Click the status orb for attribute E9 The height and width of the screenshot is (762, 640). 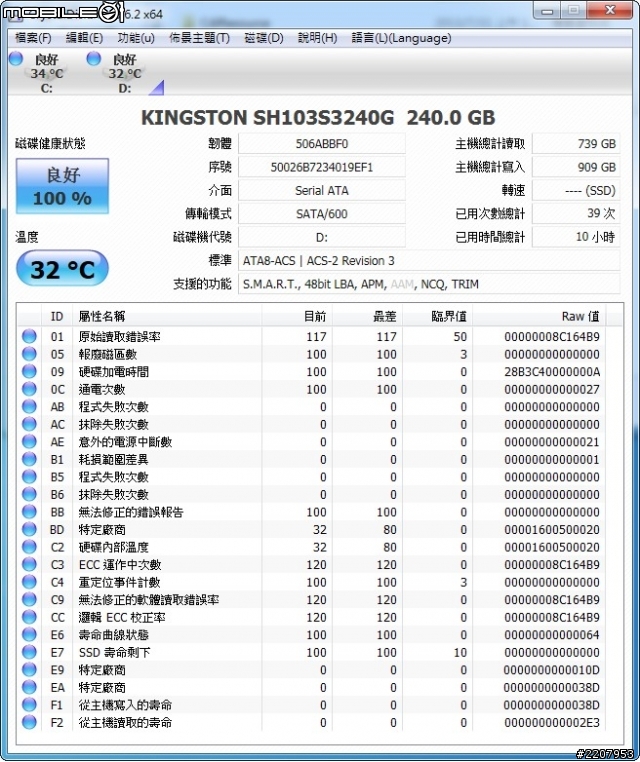[29, 669]
